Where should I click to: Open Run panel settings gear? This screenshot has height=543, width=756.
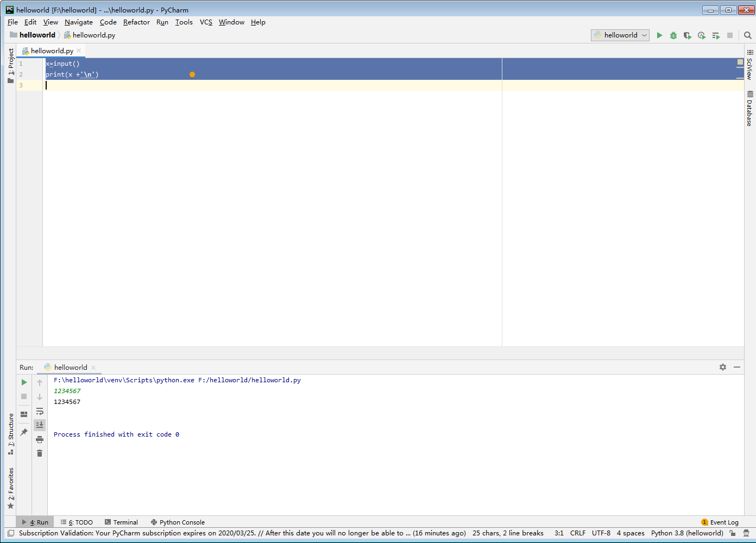[x=723, y=367]
